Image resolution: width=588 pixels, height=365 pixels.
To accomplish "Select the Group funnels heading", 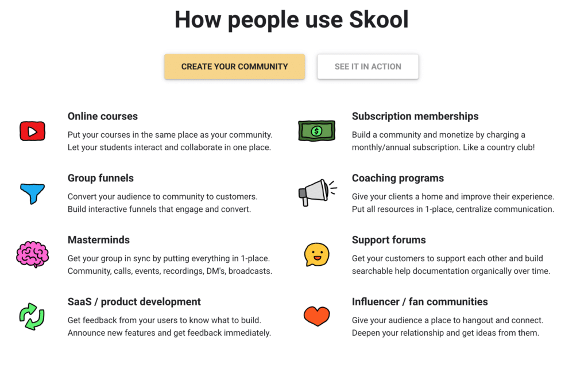I will (x=100, y=178).
